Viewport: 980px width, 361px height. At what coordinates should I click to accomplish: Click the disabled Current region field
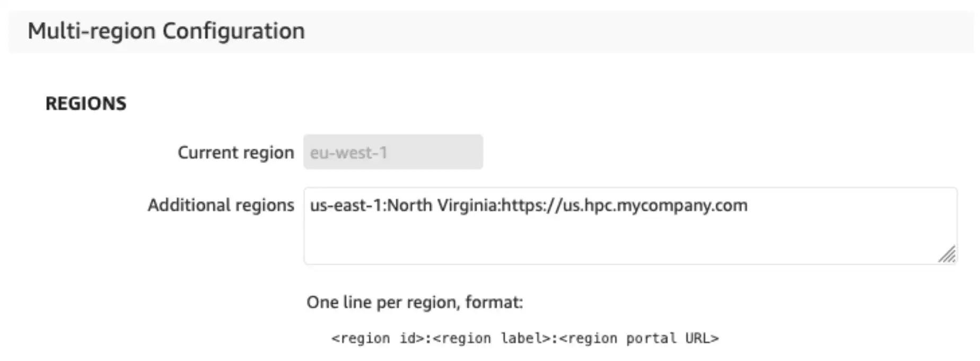coord(393,152)
